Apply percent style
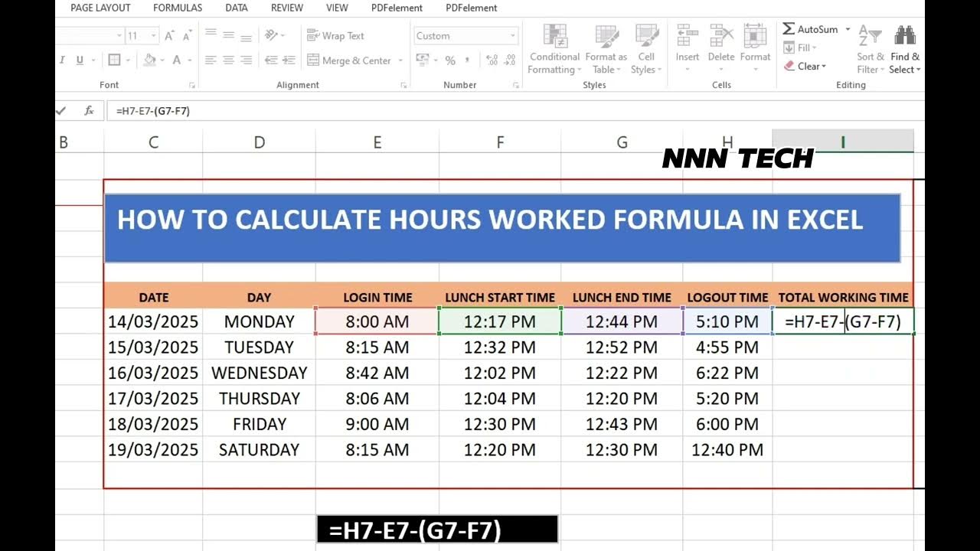This screenshot has width=980, height=551. pyautogui.click(x=450, y=60)
